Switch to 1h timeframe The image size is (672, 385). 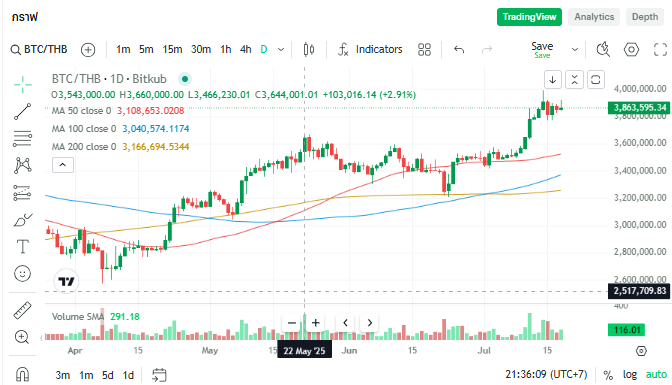coord(226,50)
